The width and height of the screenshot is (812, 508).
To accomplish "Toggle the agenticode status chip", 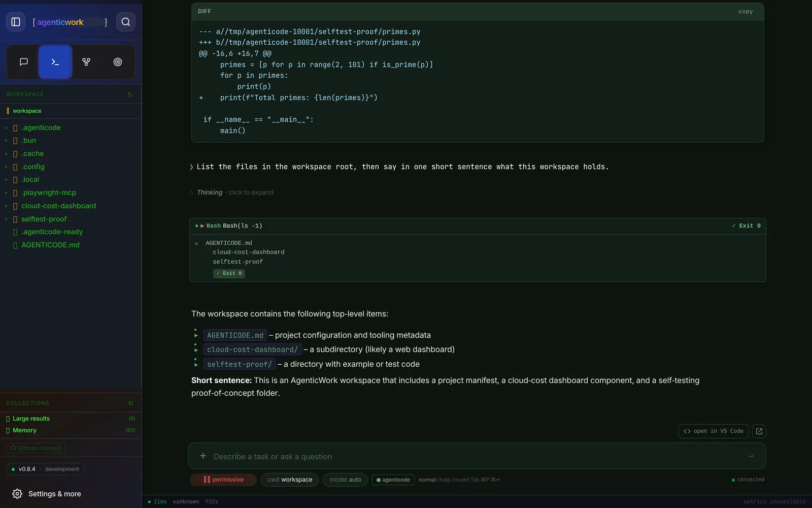I will (393, 480).
